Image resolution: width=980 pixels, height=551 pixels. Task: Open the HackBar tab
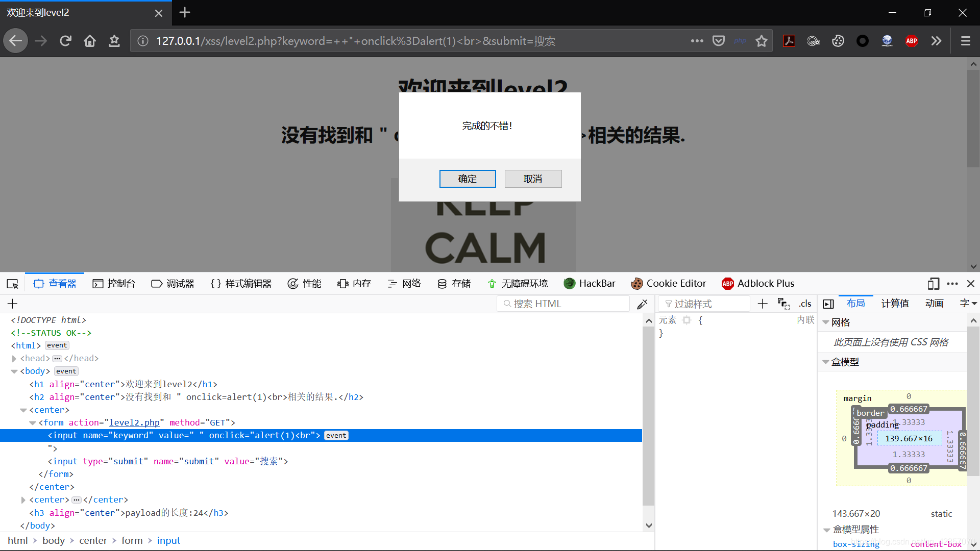(x=590, y=284)
